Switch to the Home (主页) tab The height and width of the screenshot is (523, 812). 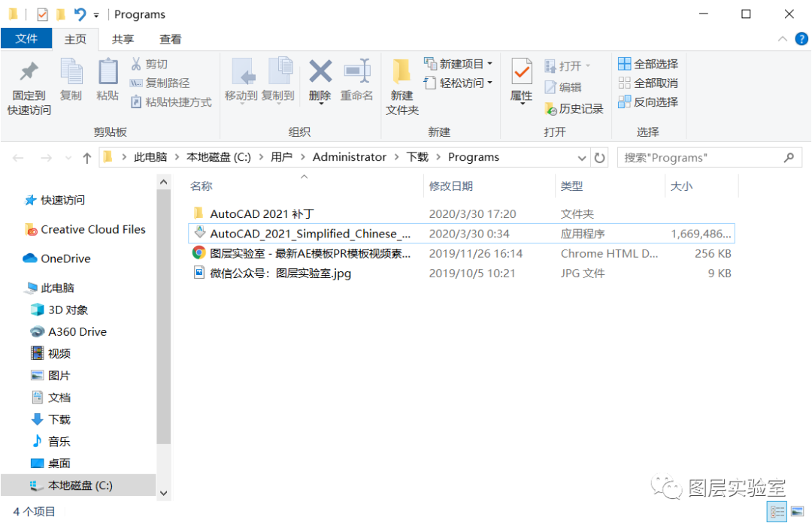click(75, 39)
